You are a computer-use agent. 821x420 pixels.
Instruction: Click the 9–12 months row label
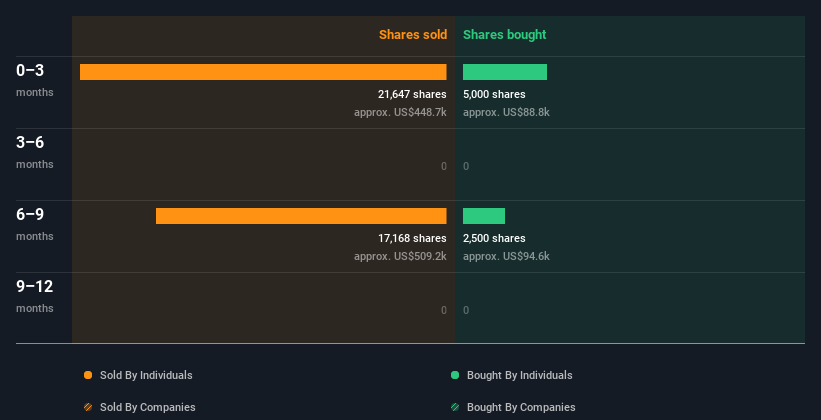click(x=35, y=296)
